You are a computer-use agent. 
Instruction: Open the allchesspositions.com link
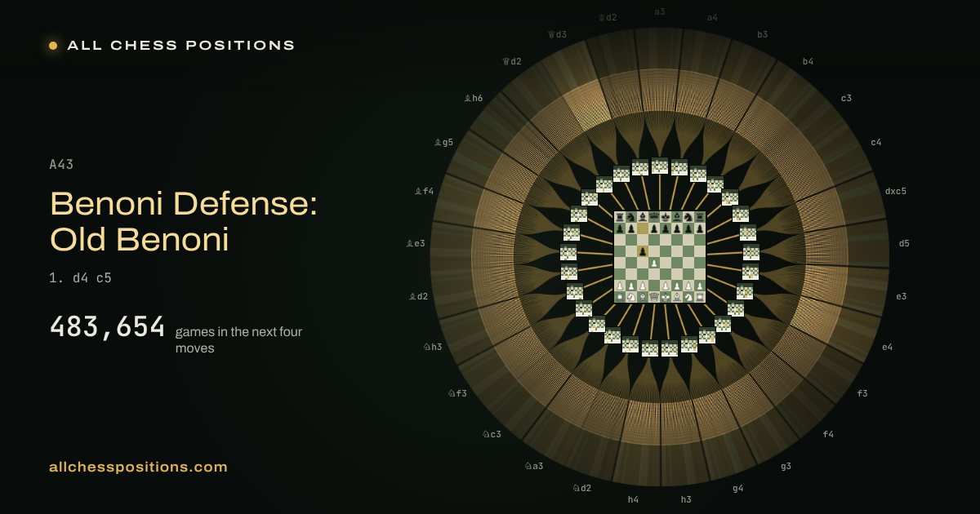(x=139, y=467)
